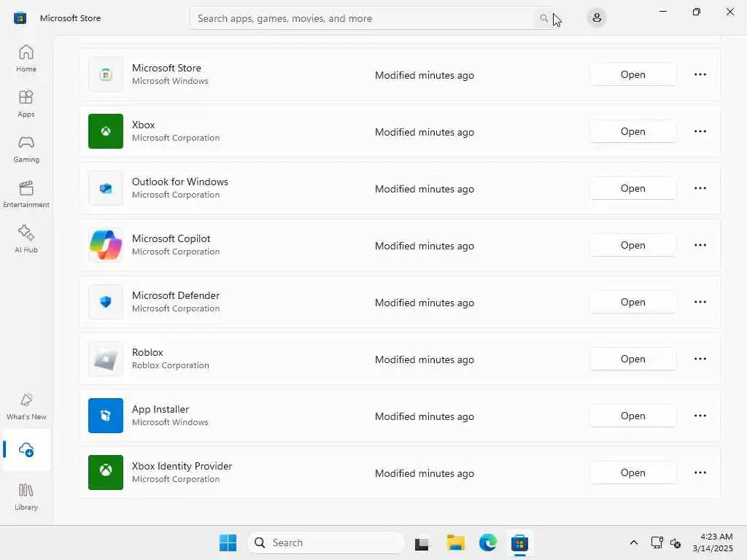Open more options for Xbox
This screenshot has height=560, width=747.
[x=700, y=131]
